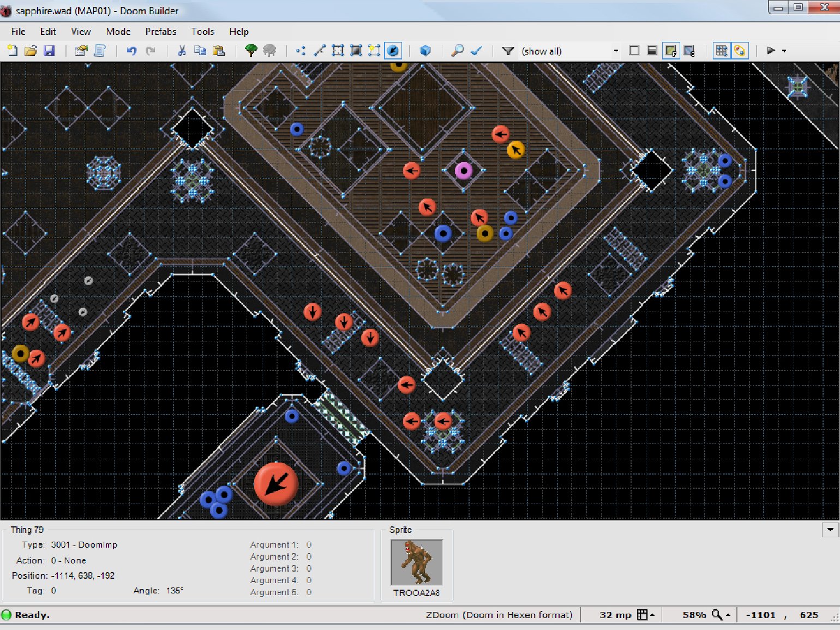
Task: Open the Prefabs menu
Action: click(x=161, y=32)
